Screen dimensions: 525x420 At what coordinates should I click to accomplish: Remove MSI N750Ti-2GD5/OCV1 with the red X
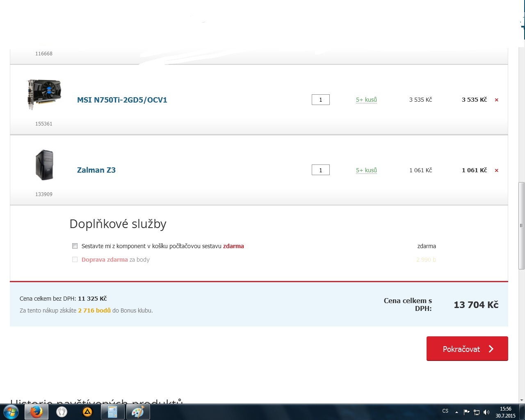tap(496, 100)
